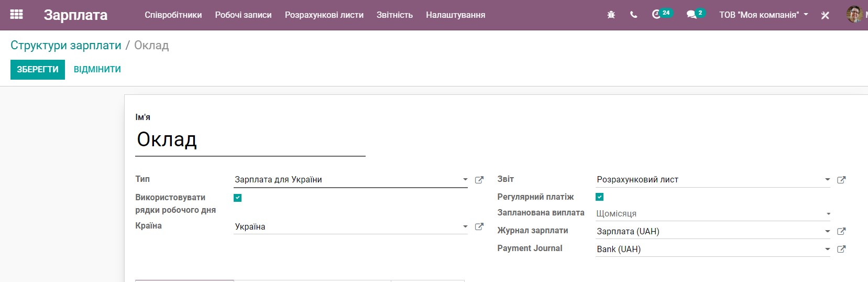Expand the Звіт dropdown arrow

click(828, 179)
